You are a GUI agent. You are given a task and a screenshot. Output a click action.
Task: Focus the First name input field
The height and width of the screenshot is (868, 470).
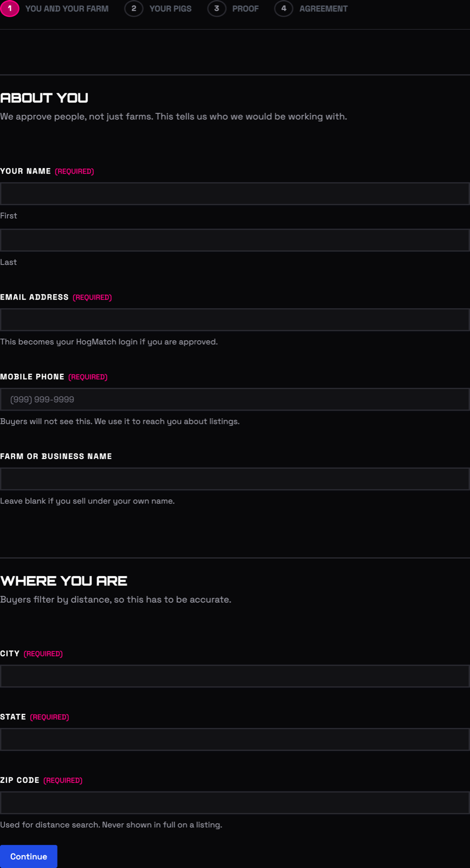tap(235, 194)
